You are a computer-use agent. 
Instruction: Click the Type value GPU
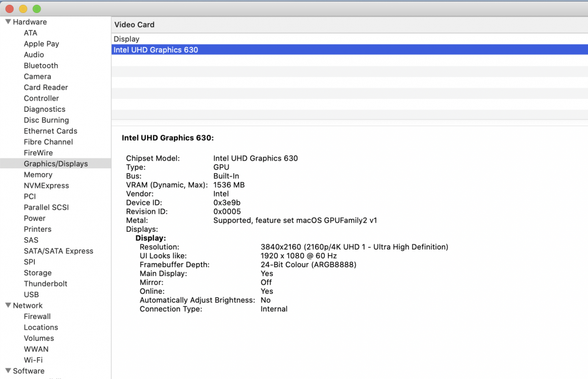click(221, 167)
